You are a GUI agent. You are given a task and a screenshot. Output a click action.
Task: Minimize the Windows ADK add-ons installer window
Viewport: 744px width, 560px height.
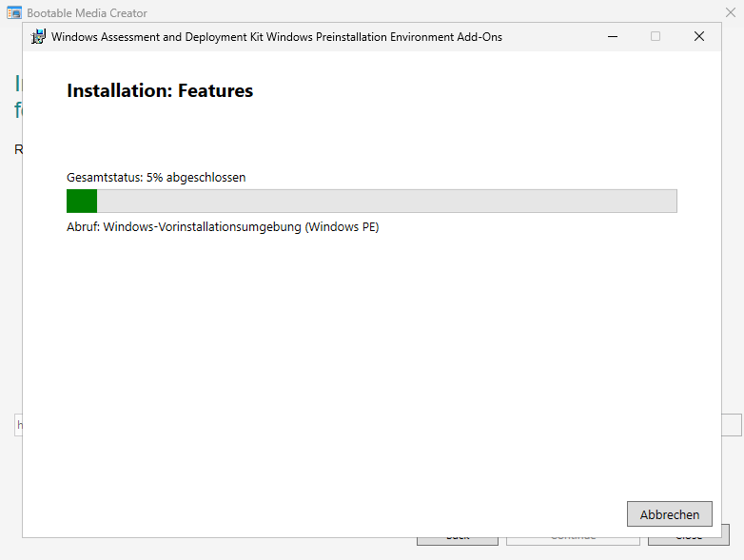[x=613, y=36]
